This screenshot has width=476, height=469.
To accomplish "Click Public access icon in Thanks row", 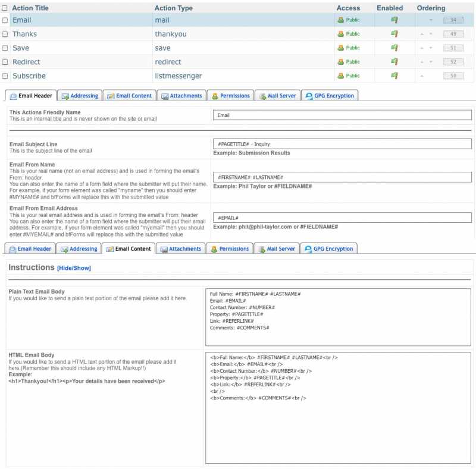I will (x=340, y=34).
